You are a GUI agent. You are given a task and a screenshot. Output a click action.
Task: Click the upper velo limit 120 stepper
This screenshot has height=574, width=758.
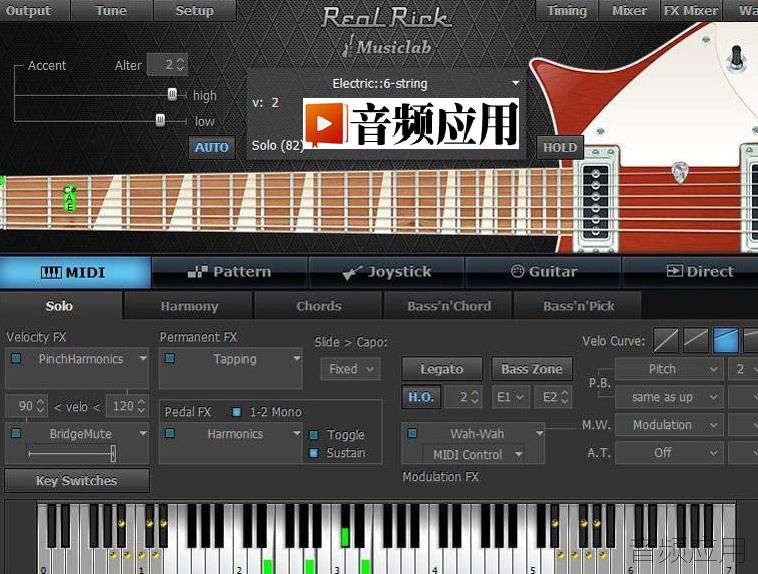(x=141, y=406)
